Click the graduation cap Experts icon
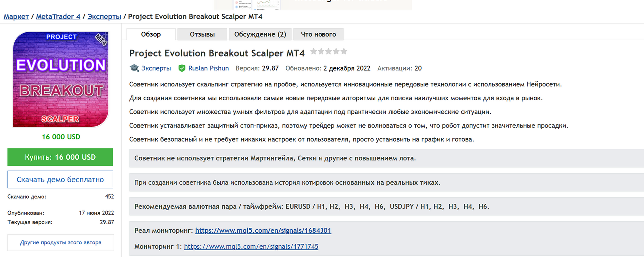 [x=134, y=68]
